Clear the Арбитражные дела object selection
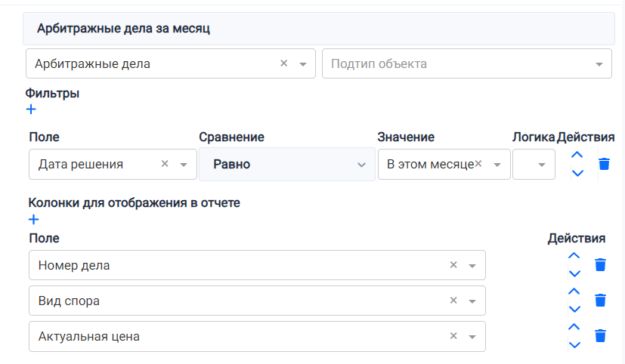Screen dimensions: 625x364 click(x=284, y=64)
